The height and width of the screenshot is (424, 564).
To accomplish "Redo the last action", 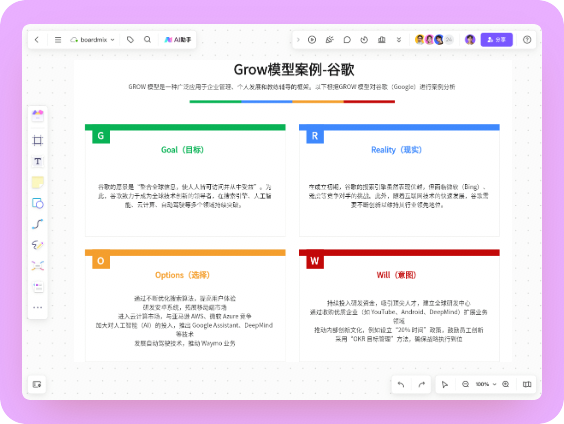I will (422, 384).
